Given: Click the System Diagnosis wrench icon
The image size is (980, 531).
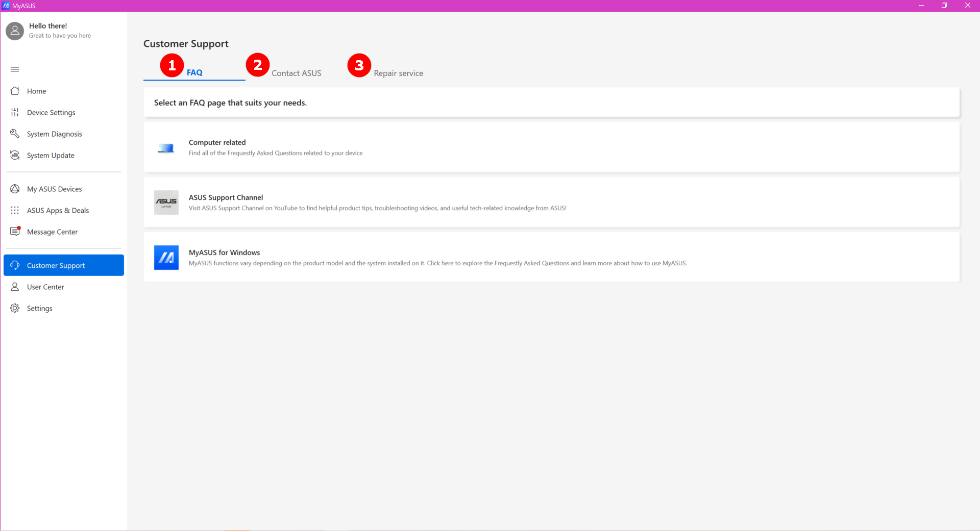Looking at the screenshot, I should click(x=15, y=134).
